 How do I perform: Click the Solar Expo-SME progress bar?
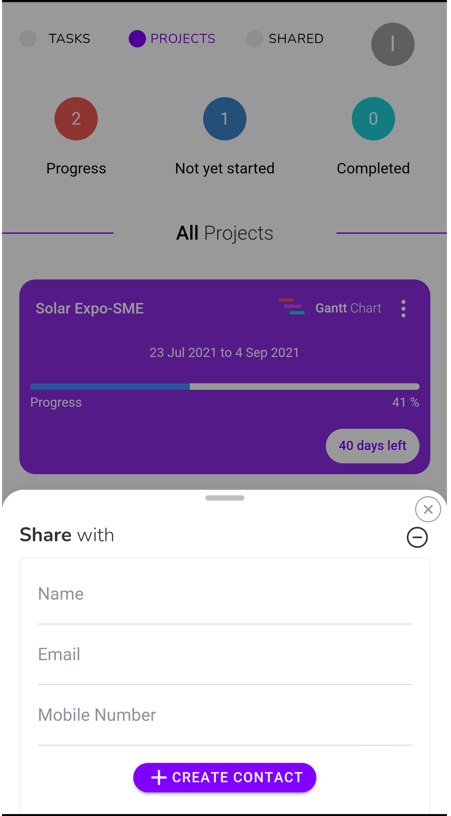(225, 387)
